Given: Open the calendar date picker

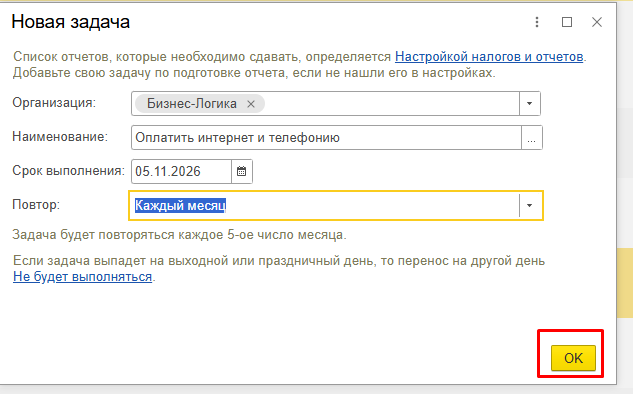Looking at the screenshot, I should click(242, 172).
